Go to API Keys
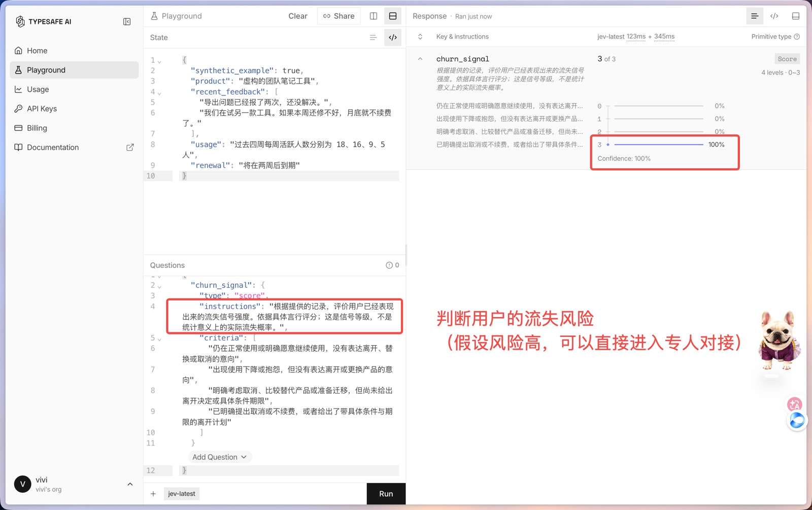812x510 pixels. [x=74, y=109]
